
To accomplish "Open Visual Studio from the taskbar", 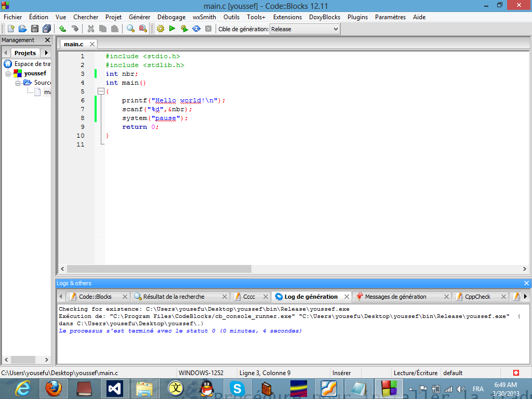I will pos(114,389).
